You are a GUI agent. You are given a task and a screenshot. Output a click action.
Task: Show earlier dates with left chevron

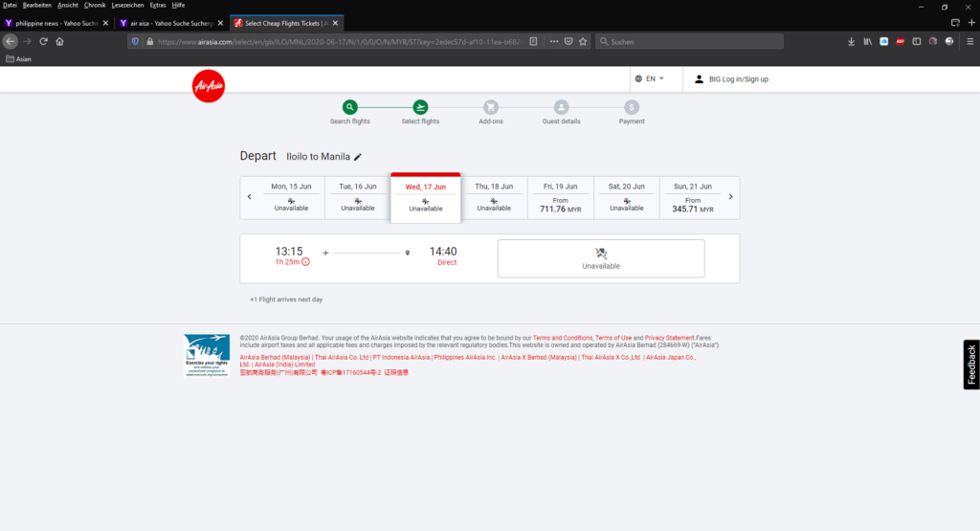250,197
